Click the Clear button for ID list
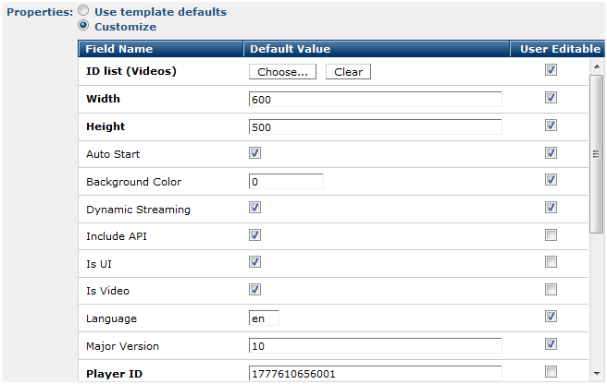607x384 pixels. tap(348, 72)
